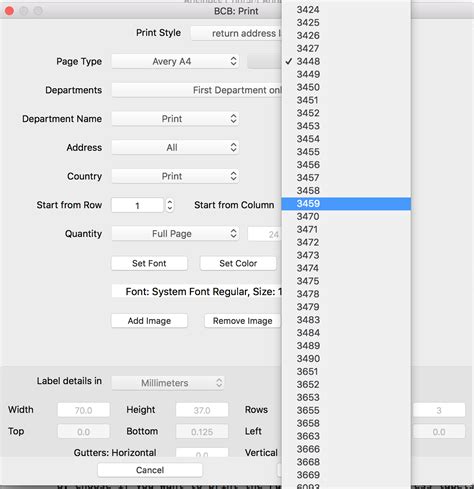Pick label code 3478
The image size is (474, 489).
pos(346,294)
